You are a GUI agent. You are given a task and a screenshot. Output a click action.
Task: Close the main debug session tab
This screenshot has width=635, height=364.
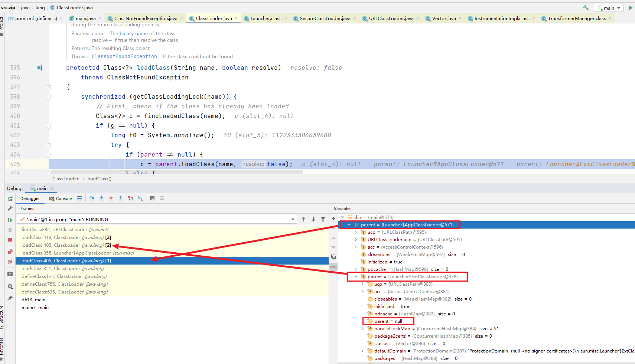pos(52,188)
